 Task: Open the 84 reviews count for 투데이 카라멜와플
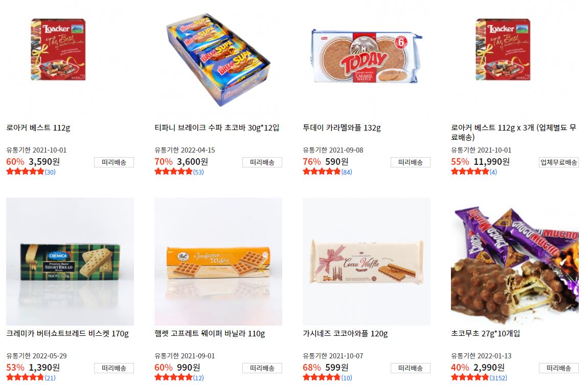point(347,172)
